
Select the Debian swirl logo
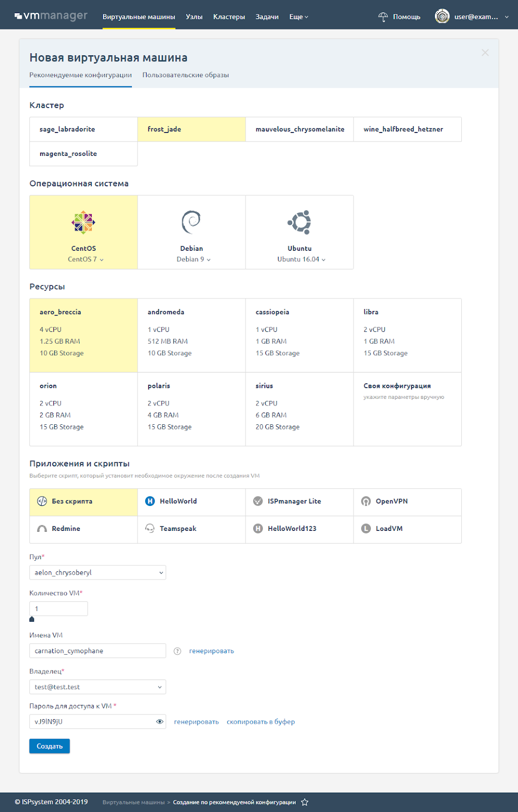click(191, 222)
